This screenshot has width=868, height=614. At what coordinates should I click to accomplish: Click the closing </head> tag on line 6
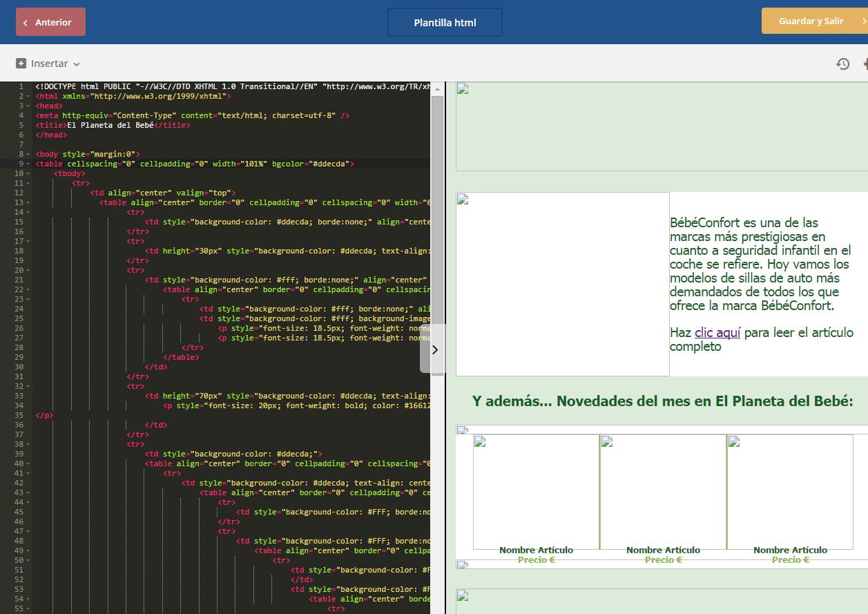(x=50, y=135)
